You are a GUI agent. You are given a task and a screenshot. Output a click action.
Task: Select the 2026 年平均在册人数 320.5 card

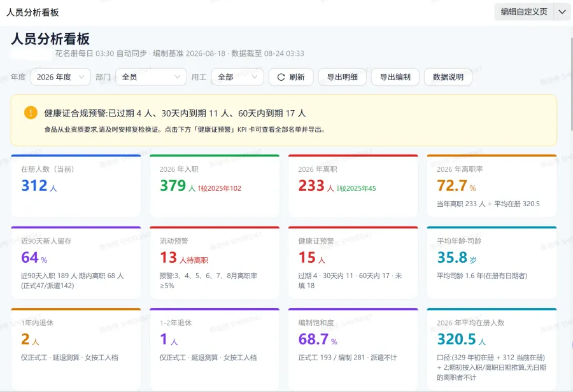coord(492,349)
